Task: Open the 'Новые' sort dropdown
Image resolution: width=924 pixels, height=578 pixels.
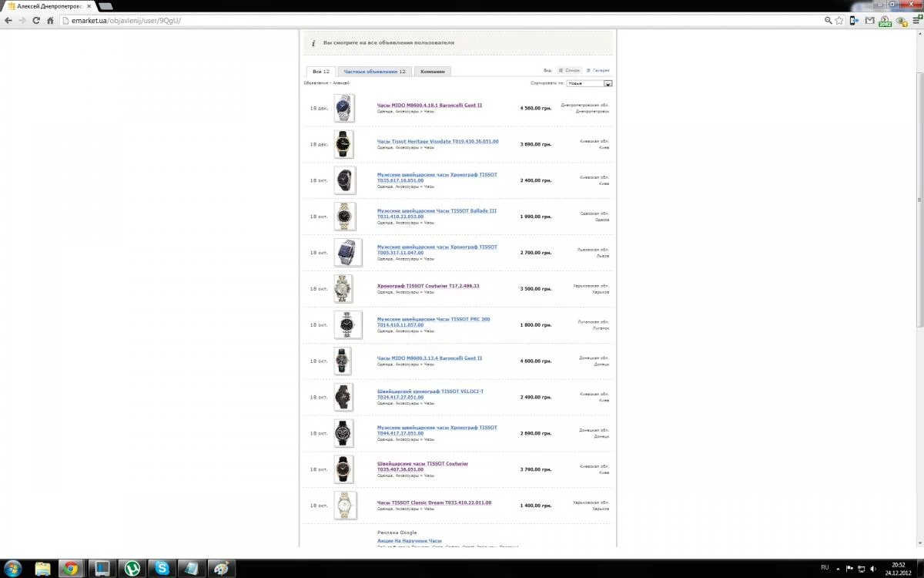Action: (590, 83)
